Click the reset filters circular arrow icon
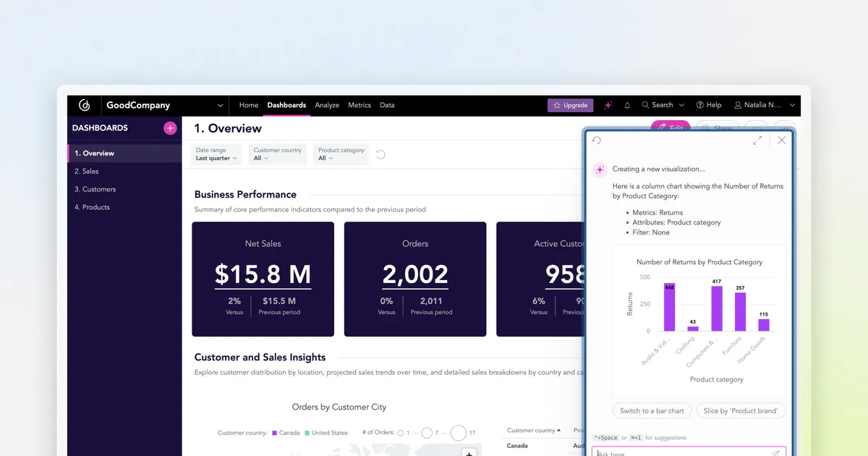The width and height of the screenshot is (868, 456). click(380, 154)
